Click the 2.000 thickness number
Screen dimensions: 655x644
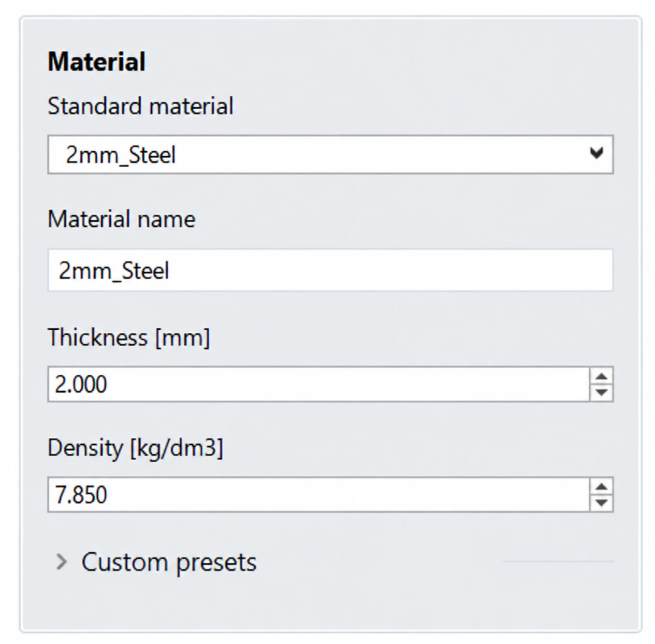(81, 385)
